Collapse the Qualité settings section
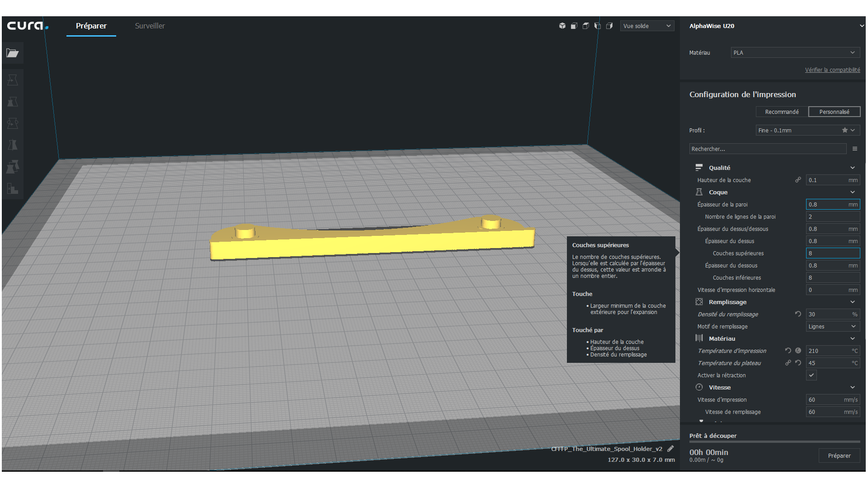This screenshot has width=868, height=488. (852, 168)
